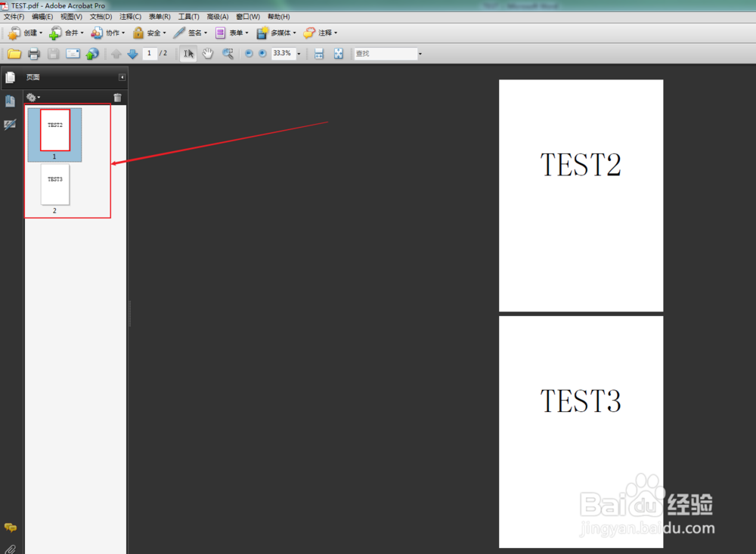Click the Open file folder icon

(x=14, y=54)
